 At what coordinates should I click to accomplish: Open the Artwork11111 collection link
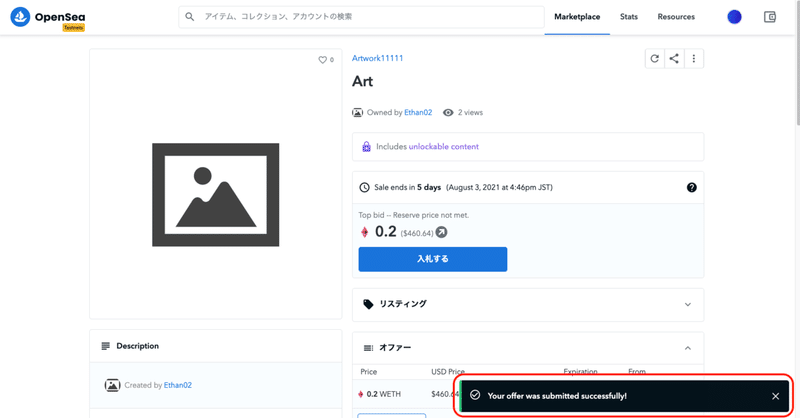click(x=378, y=58)
